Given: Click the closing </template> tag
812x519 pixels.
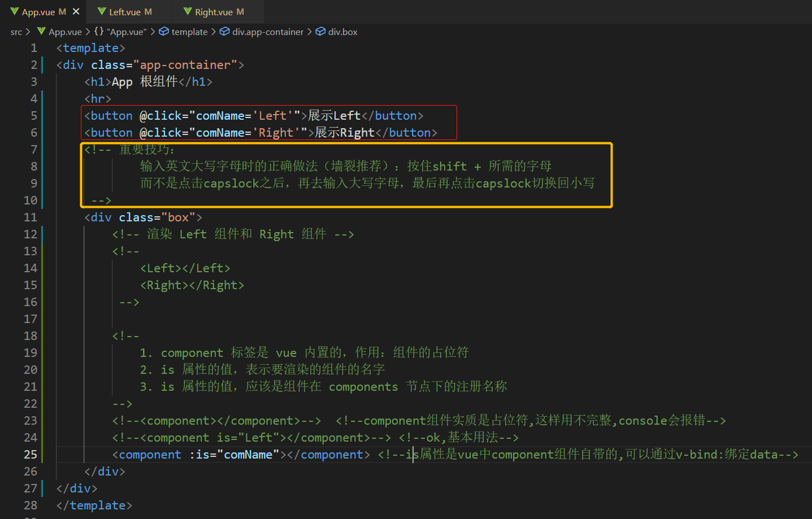Looking at the screenshot, I should pos(94,505).
